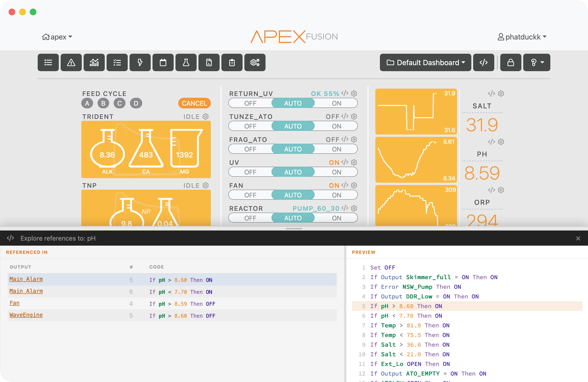Viewport: 588px width, 382px height.
Task: Open the phatduckk user menu
Action: [522, 37]
